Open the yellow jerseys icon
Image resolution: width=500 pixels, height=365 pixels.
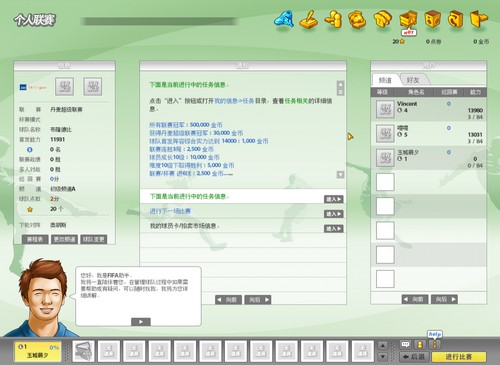[382, 19]
